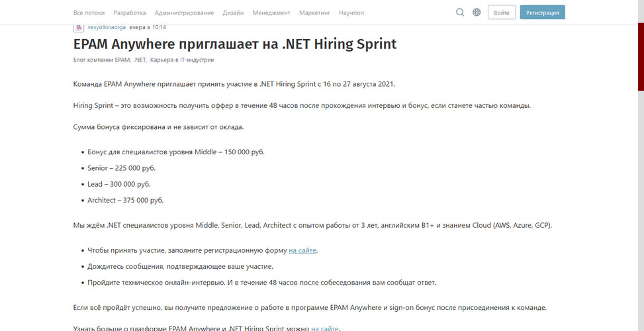Click the paragraph starting 'Если всё пройдёт успешно'

tap(310, 308)
